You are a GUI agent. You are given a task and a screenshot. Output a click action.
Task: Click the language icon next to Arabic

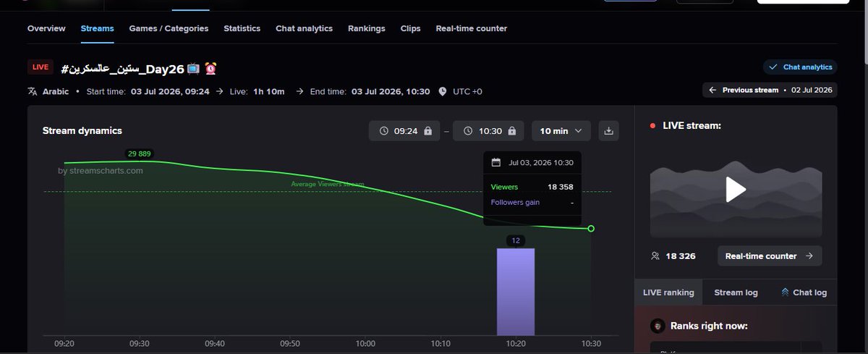coord(32,92)
